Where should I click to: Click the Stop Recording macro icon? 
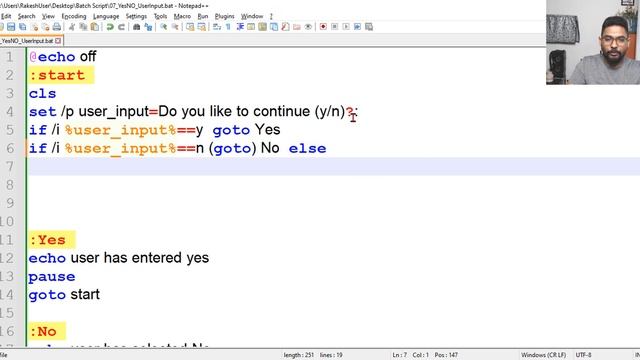[x=335, y=27]
